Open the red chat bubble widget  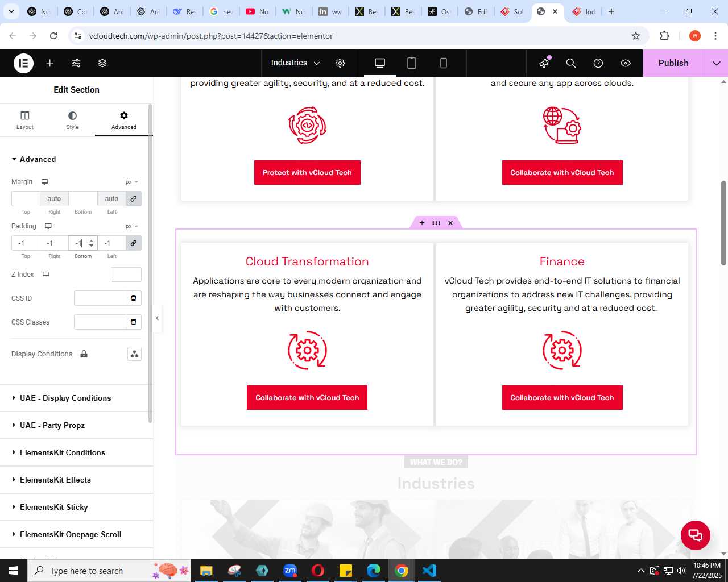[x=696, y=535]
